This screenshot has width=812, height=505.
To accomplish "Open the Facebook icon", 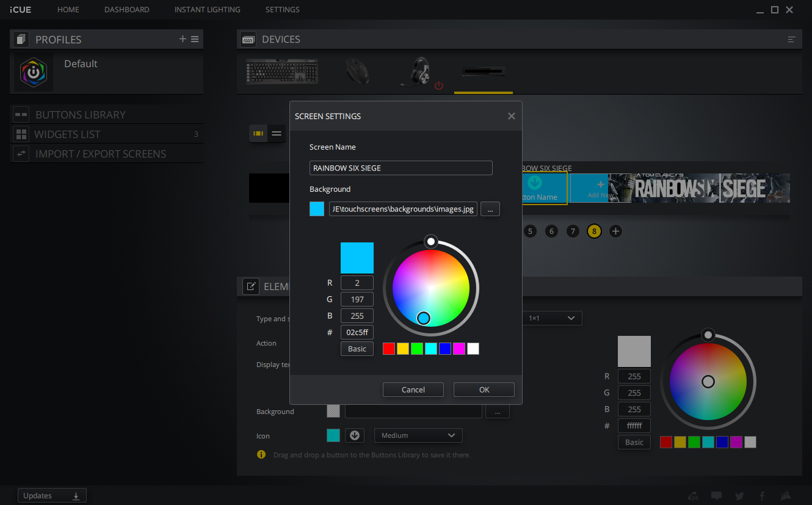I will coord(762,496).
